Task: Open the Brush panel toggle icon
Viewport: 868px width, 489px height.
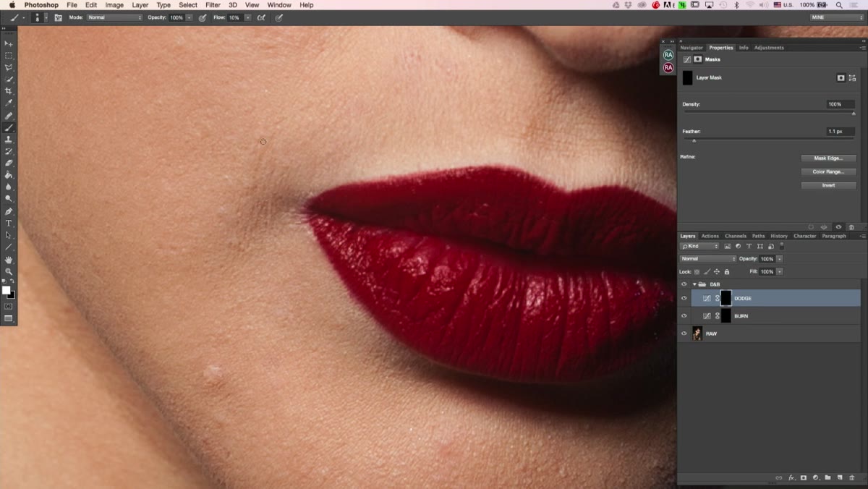Action: pos(58,17)
